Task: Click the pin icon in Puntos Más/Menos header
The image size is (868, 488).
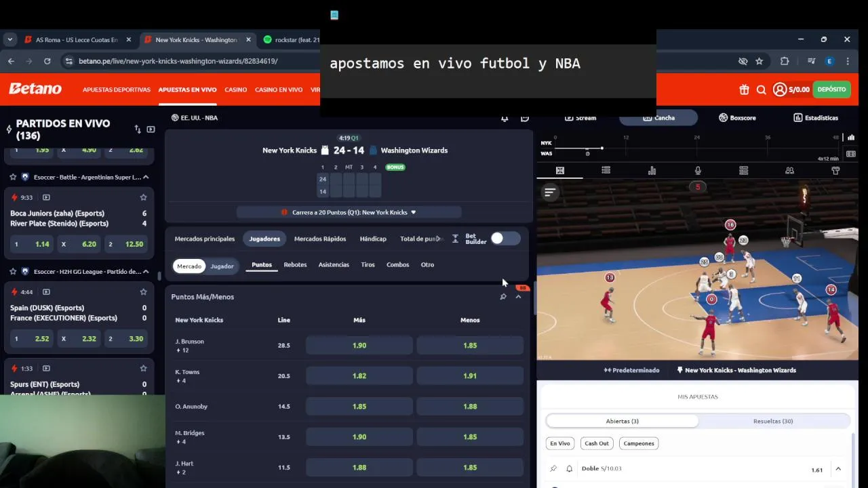Action: click(503, 297)
